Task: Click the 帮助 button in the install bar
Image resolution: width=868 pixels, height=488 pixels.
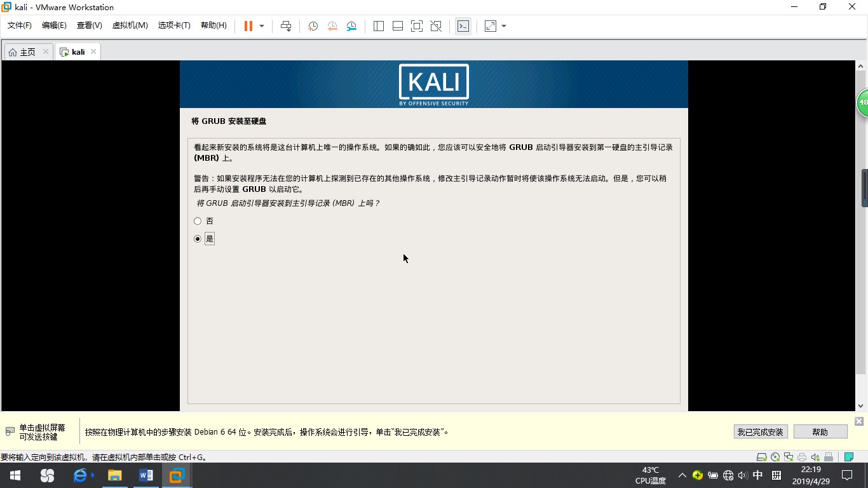Action: click(820, 432)
